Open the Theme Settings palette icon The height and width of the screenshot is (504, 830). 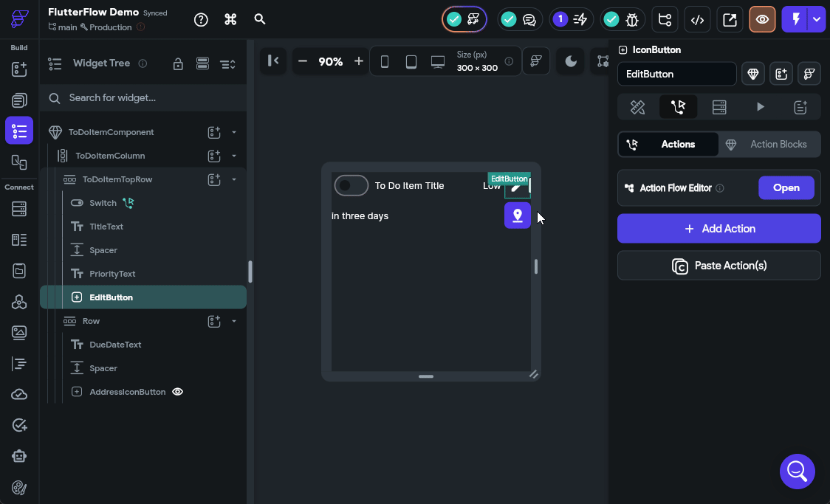pyautogui.click(x=19, y=488)
